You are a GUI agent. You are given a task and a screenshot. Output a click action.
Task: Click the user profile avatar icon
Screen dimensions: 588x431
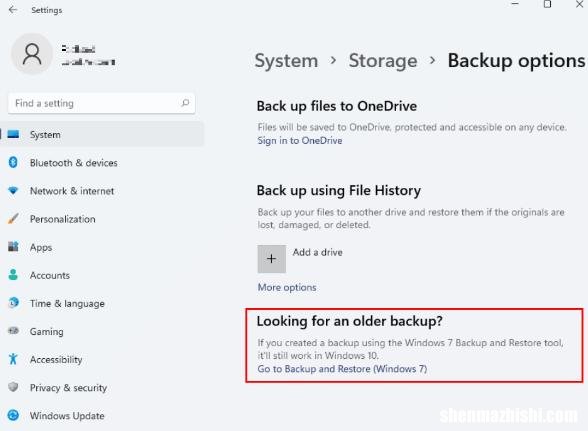[32, 54]
